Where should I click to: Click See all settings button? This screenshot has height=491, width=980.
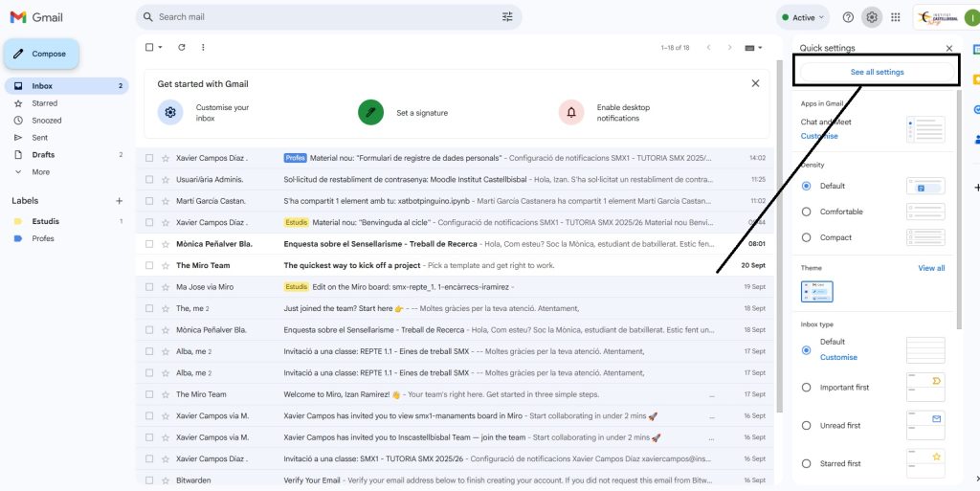coord(877,73)
